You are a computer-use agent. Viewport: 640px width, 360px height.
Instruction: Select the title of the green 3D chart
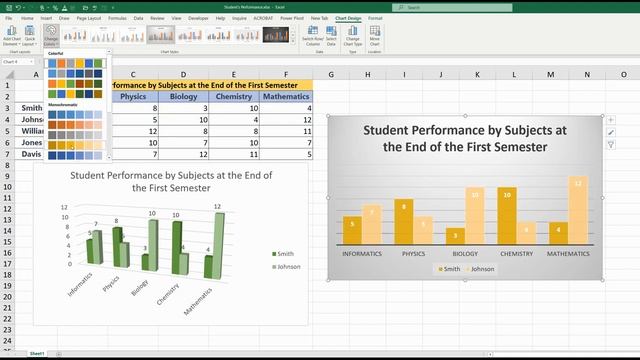click(171, 182)
